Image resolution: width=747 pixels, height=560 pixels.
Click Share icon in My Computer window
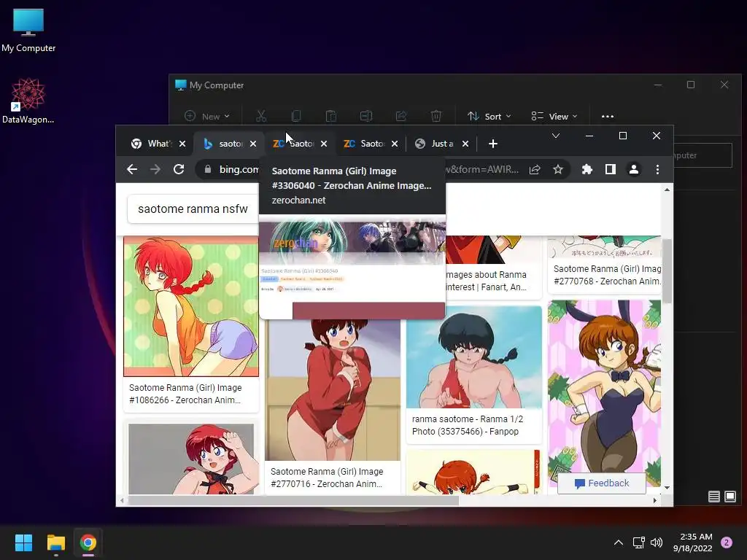pos(401,116)
